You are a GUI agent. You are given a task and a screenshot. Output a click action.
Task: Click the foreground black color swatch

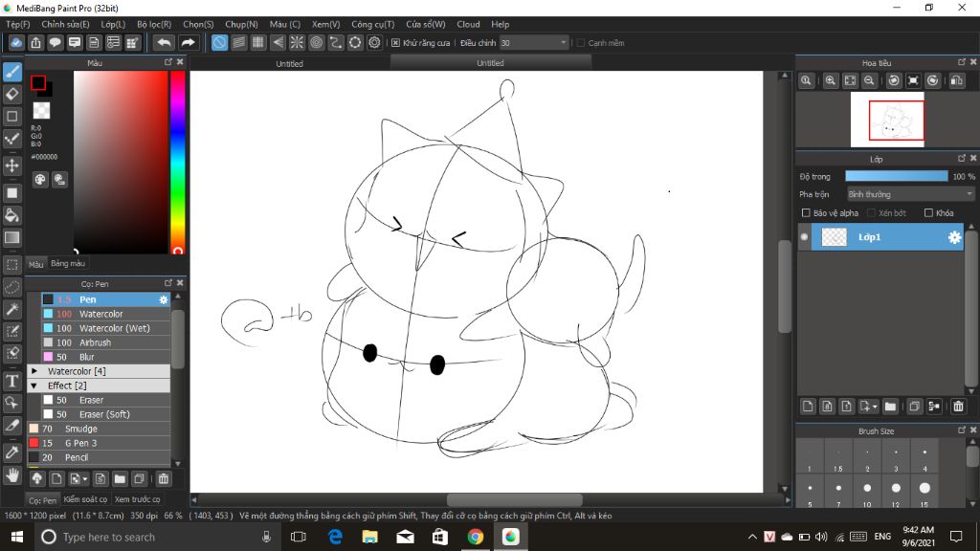(38, 82)
